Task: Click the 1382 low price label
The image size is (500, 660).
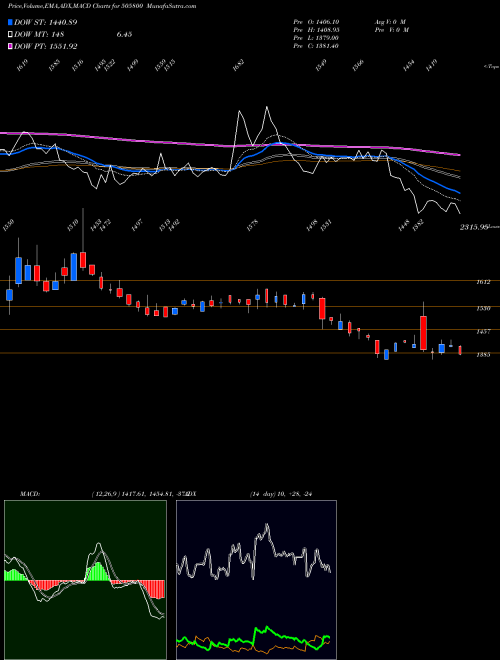Action: [418, 225]
